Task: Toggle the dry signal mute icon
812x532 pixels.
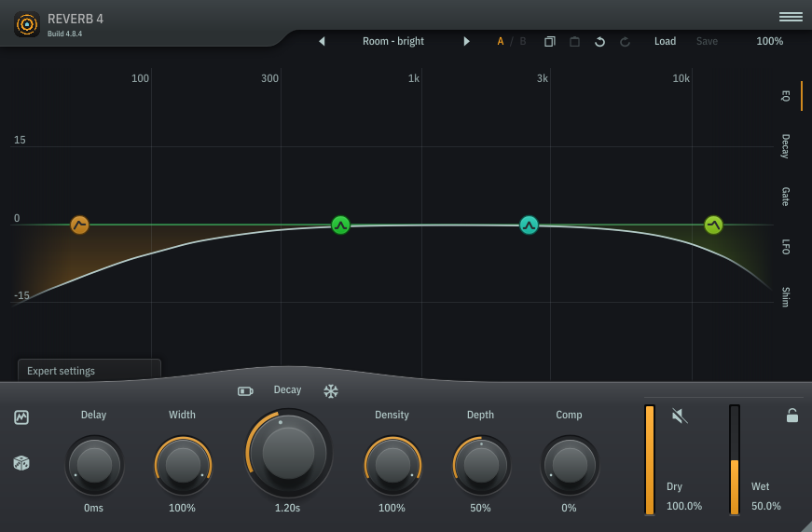Action: [680, 416]
